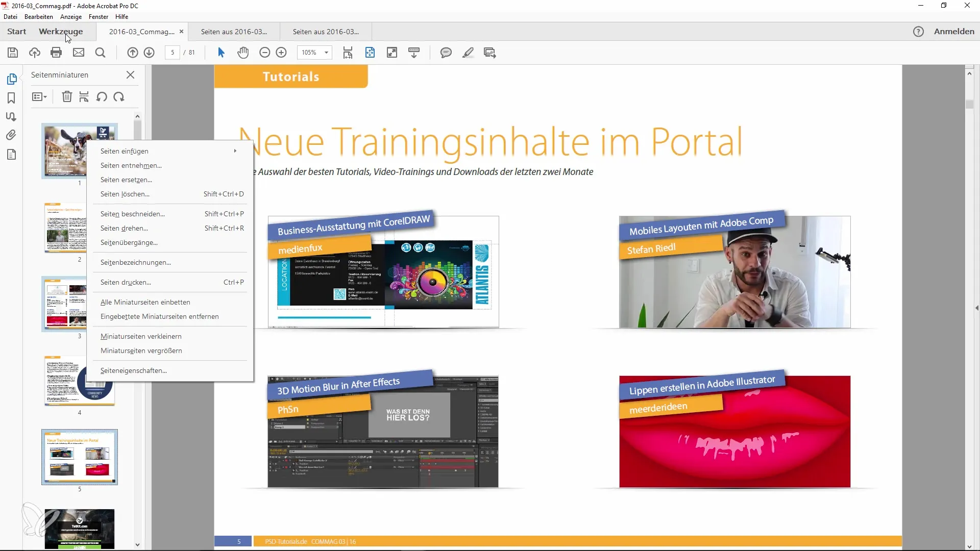980x551 pixels.
Task: Open the Hilfe menu
Action: pyautogui.click(x=121, y=17)
